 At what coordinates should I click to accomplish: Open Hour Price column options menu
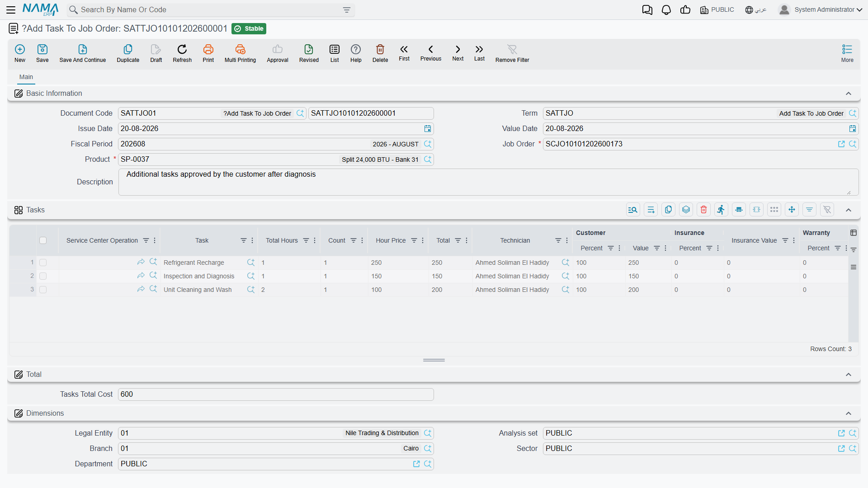click(x=423, y=240)
